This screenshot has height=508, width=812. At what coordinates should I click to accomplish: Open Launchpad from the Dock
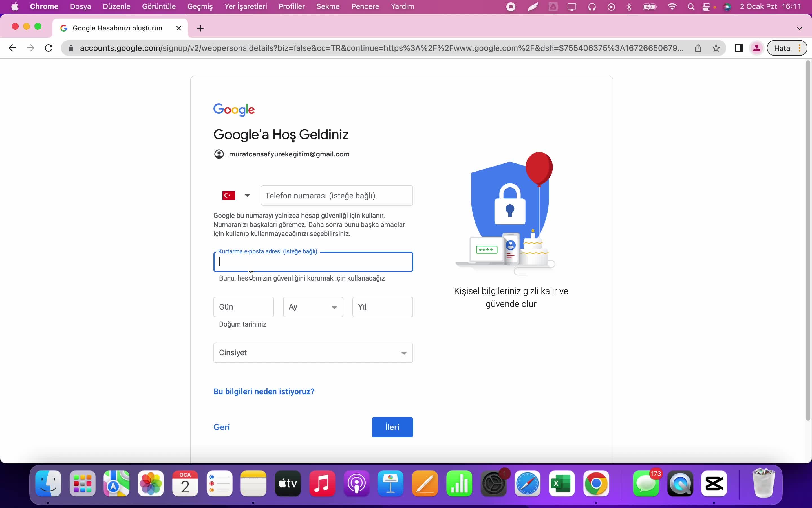[x=83, y=484]
